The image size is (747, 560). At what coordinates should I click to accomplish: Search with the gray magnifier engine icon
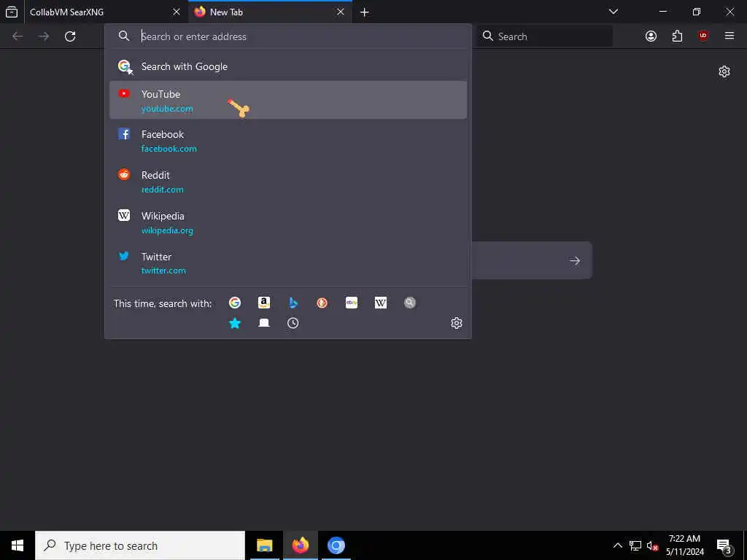click(410, 303)
